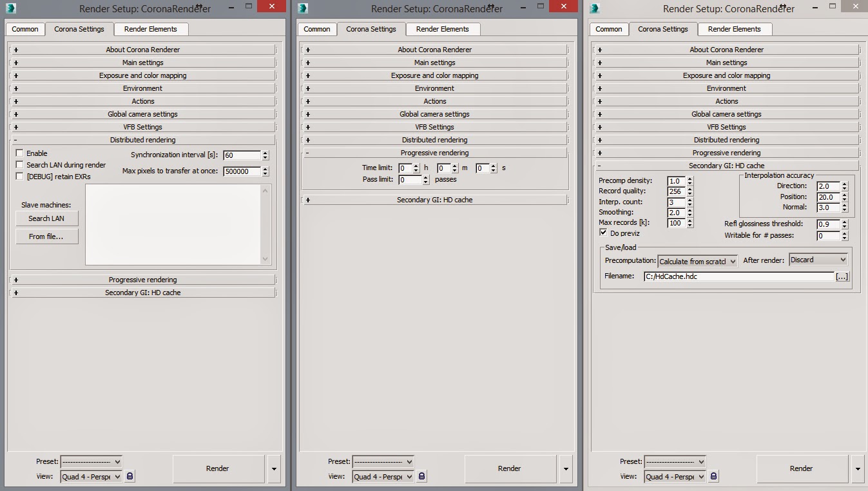
Task: Collapse Distributed rendering rollout, left window
Action: 143,140
